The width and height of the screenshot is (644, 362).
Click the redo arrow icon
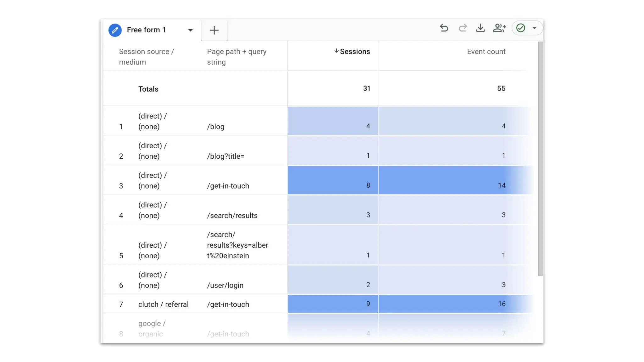[462, 28]
